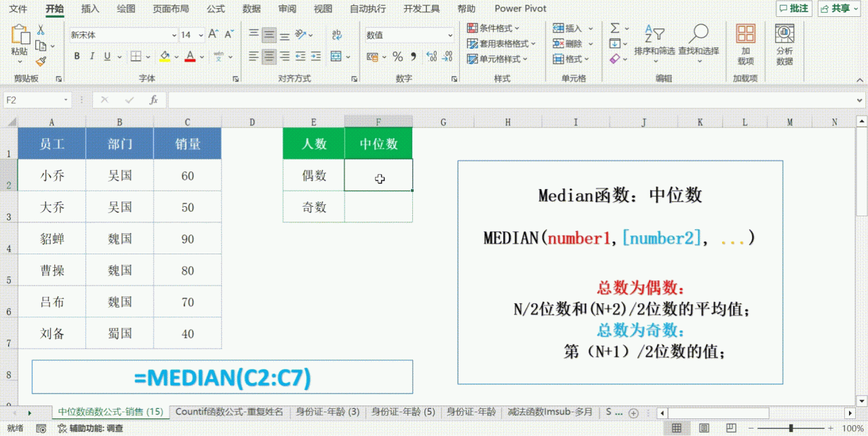Click the Borders grid icon

[x=136, y=56]
